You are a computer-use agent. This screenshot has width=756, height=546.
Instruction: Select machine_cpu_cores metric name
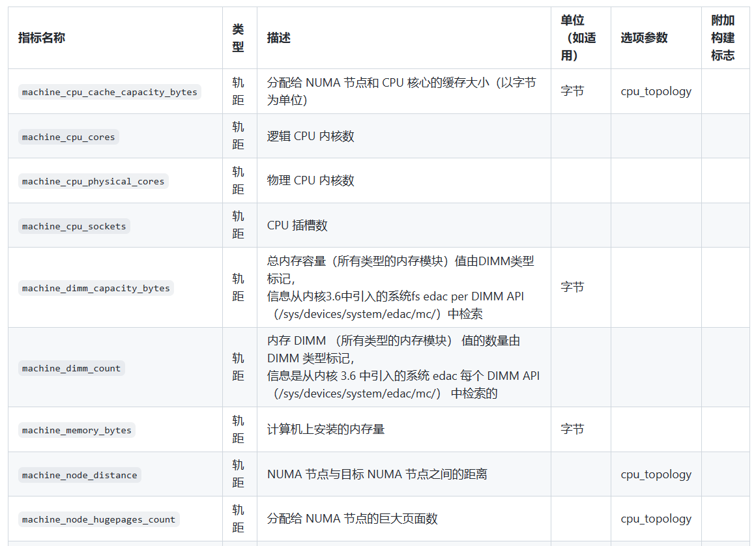pos(68,137)
